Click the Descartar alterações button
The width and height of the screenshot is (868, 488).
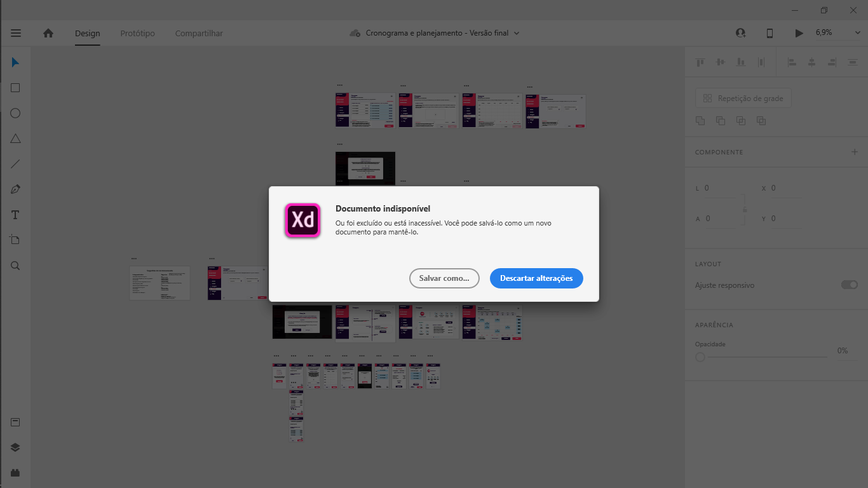pyautogui.click(x=536, y=278)
